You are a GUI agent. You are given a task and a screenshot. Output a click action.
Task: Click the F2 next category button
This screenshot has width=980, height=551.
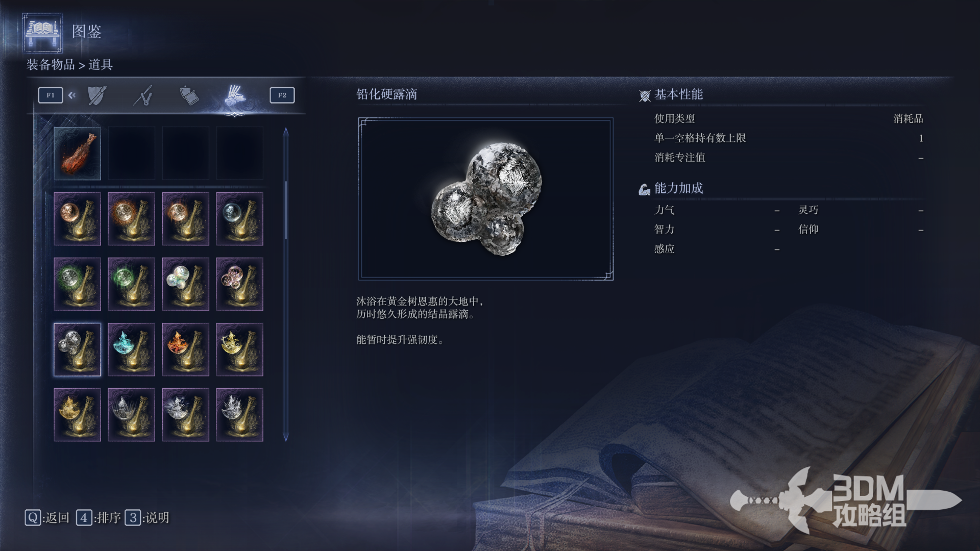pyautogui.click(x=282, y=95)
